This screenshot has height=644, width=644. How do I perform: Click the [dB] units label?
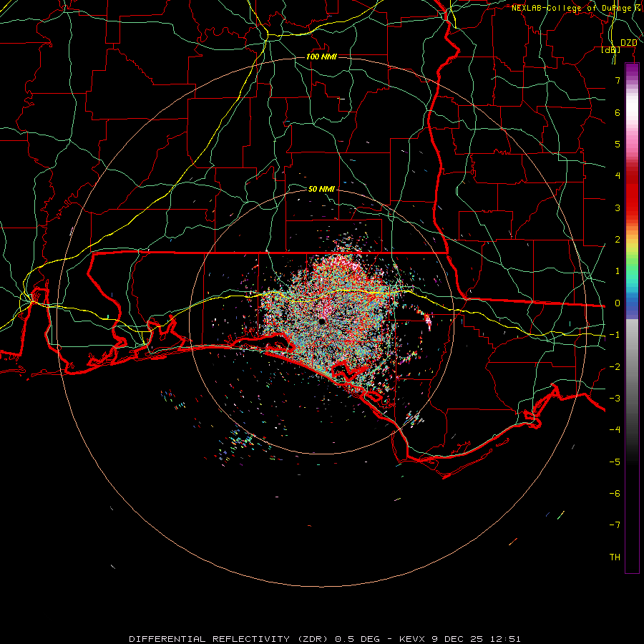[x=610, y=50]
